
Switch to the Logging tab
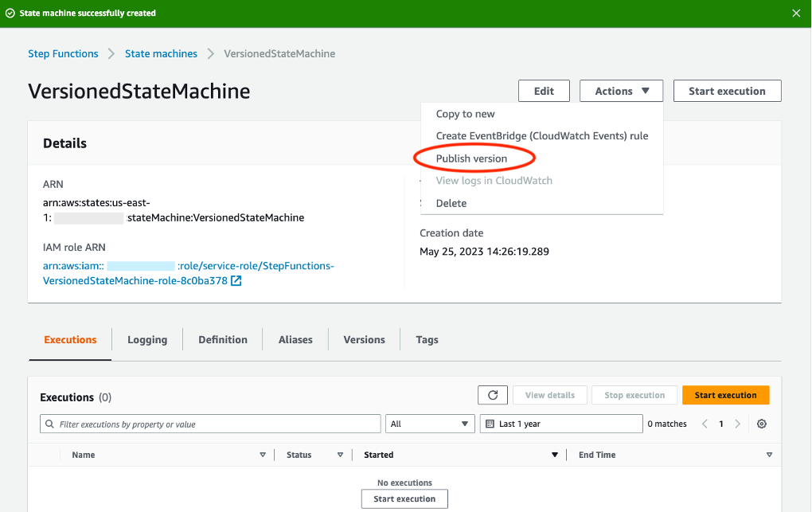(147, 340)
